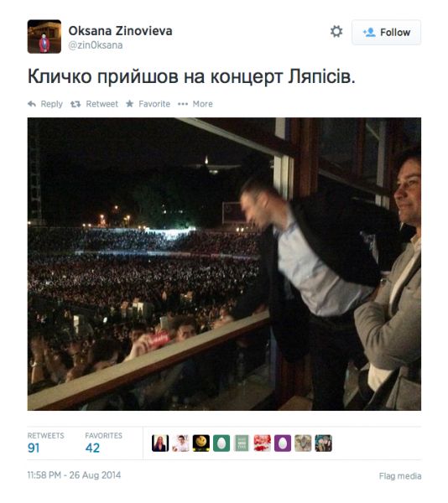
Task: Open the red-and-white avatar
Action: 263,443
